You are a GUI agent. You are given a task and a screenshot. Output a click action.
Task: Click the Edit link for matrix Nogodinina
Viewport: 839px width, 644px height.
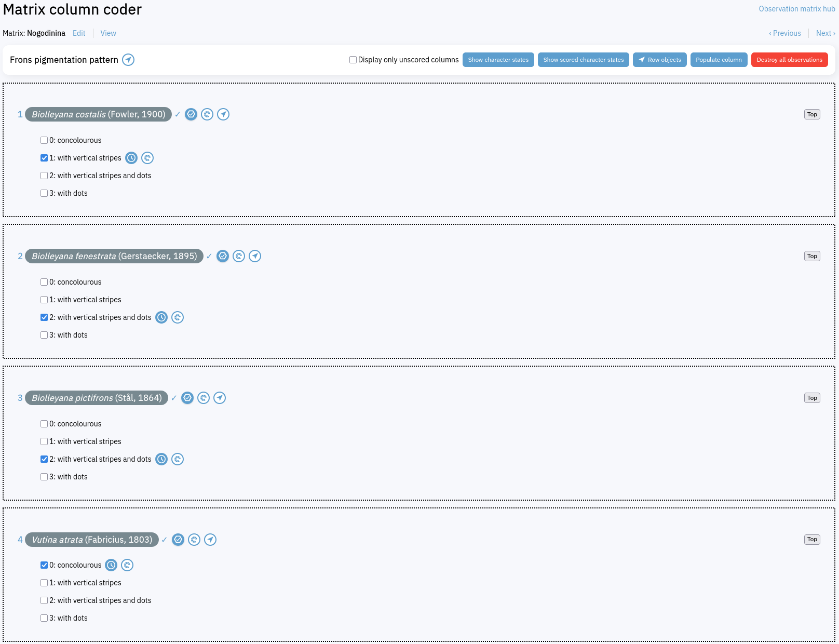click(x=79, y=33)
